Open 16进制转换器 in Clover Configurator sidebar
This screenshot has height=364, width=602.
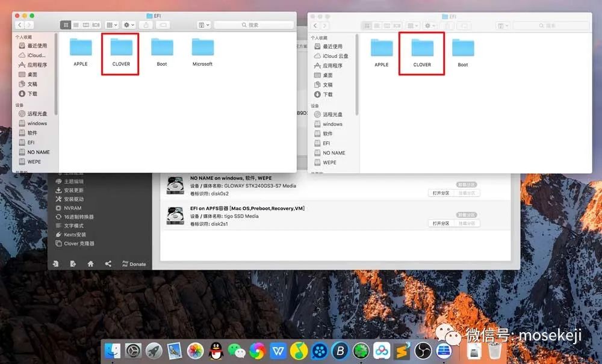point(75,217)
